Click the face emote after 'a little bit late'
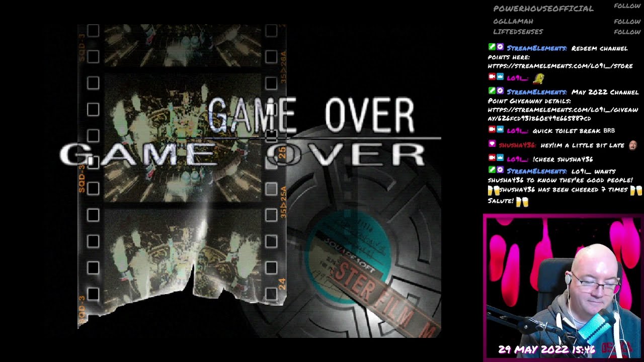This screenshot has height=362, width=644. [633, 145]
